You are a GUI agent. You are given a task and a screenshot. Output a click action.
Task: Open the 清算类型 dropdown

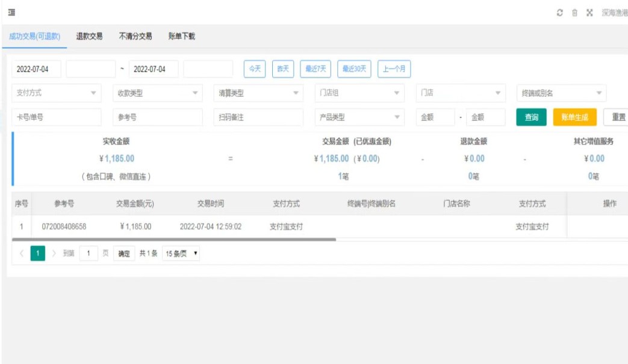click(258, 93)
